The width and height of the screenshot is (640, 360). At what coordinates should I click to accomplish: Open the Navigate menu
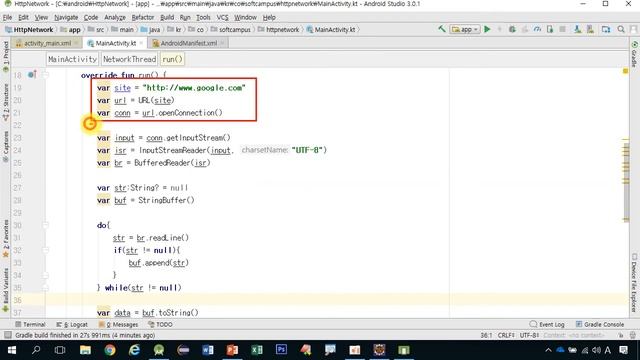pyautogui.click(x=66, y=18)
